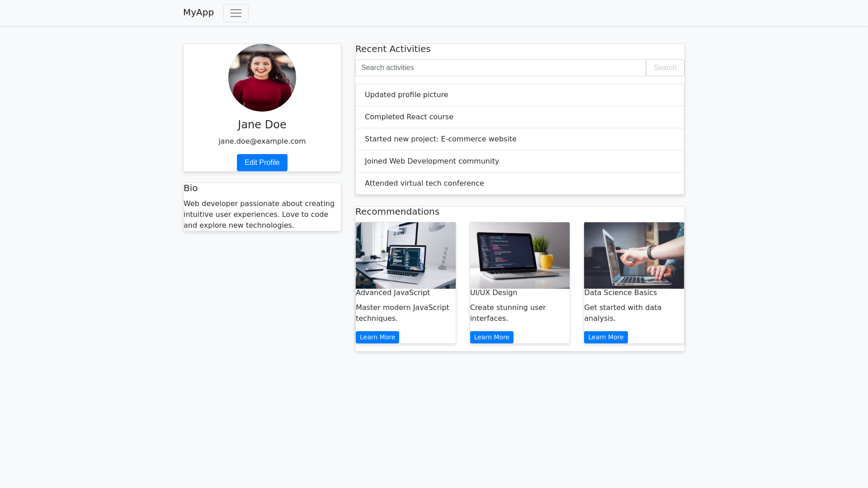Screen dimensions: 868x488
Task: Click the Edit Profile button
Action: pos(262,163)
